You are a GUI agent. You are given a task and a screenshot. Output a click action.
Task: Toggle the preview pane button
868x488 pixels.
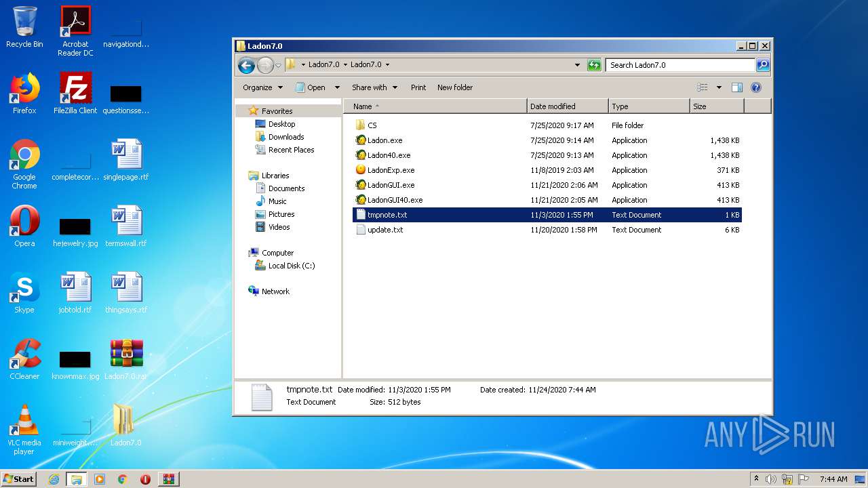click(x=737, y=87)
